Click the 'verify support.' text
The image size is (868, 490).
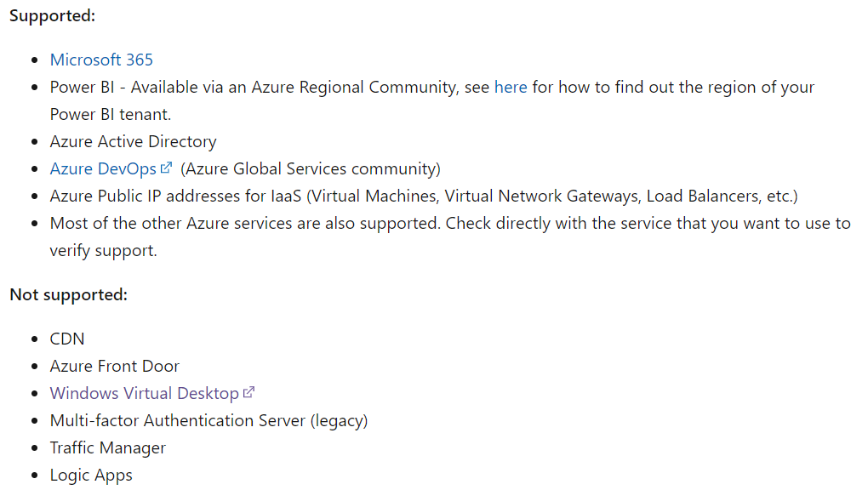click(103, 251)
